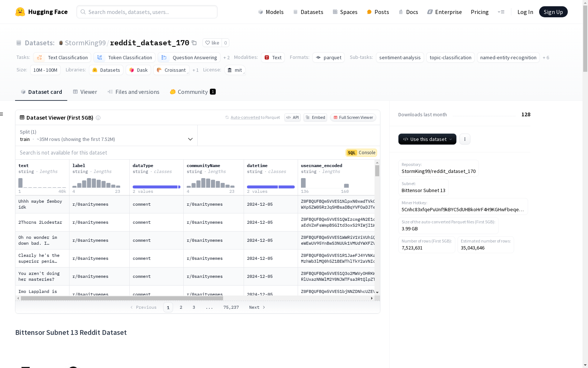Open the SQL Console
588x368 pixels.
tap(361, 153)
